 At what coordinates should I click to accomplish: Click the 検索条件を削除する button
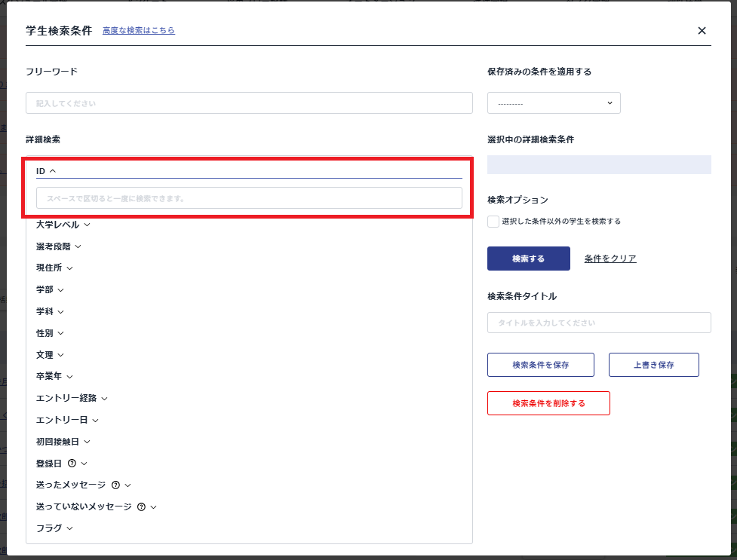click(548, 402)
